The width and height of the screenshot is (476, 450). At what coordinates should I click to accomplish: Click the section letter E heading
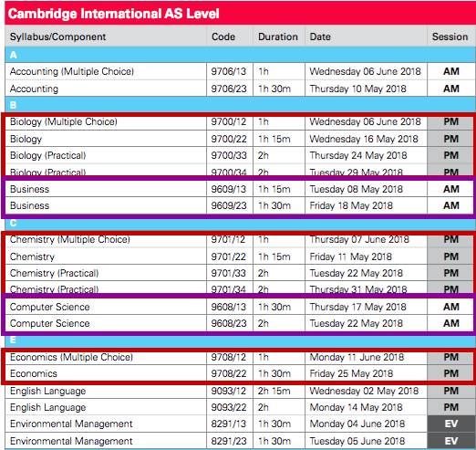13,340
